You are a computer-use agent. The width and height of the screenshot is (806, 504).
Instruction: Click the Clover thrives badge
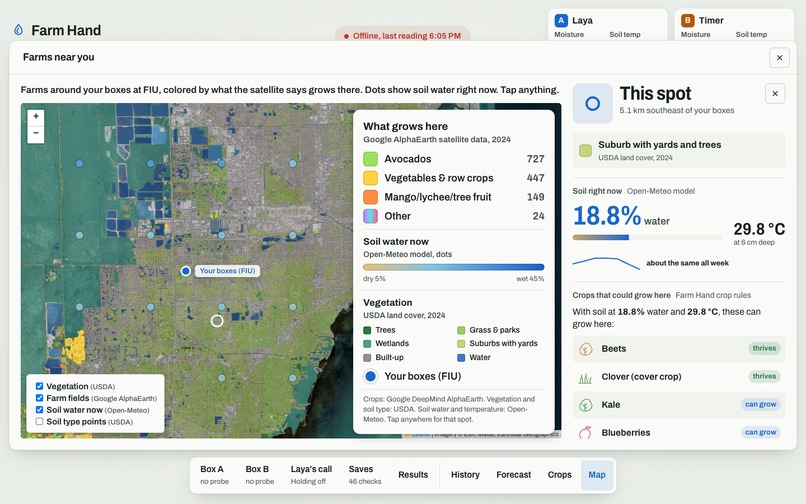[x=764, y=376]
